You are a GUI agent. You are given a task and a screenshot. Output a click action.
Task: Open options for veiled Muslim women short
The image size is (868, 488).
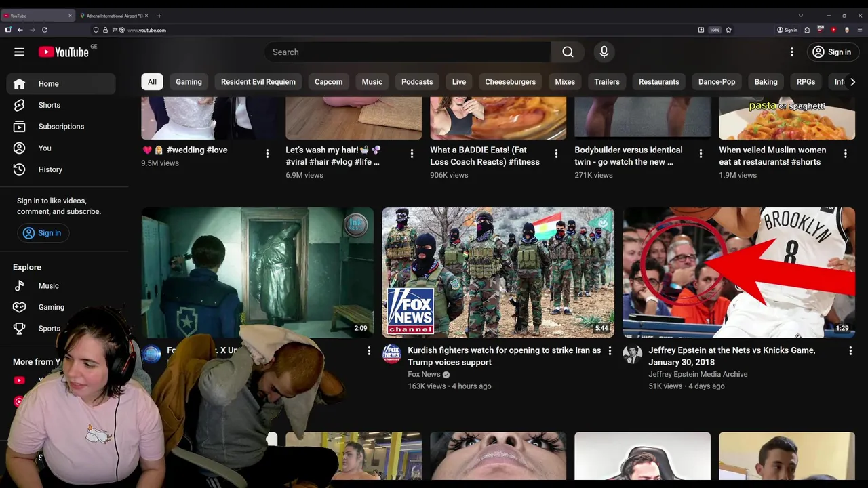coord(845,154)
